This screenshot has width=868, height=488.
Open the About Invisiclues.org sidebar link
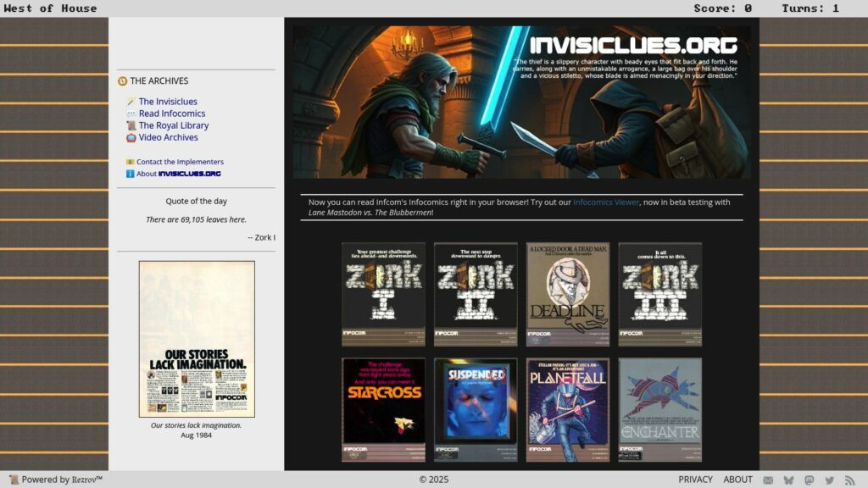click(x=178, y=174)
